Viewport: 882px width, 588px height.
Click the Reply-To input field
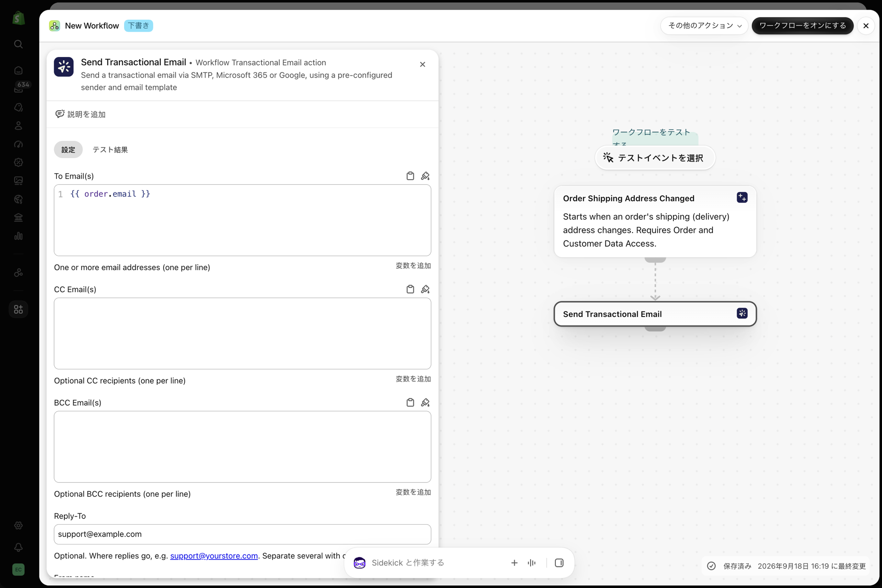click(243, 534)
